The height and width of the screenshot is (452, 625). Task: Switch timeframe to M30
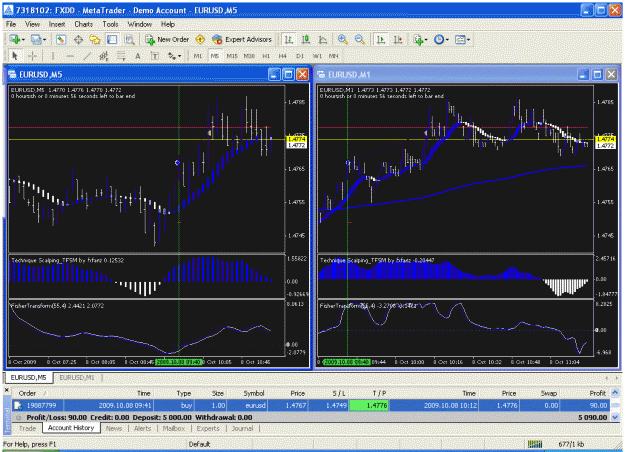(x=249, y=56)
